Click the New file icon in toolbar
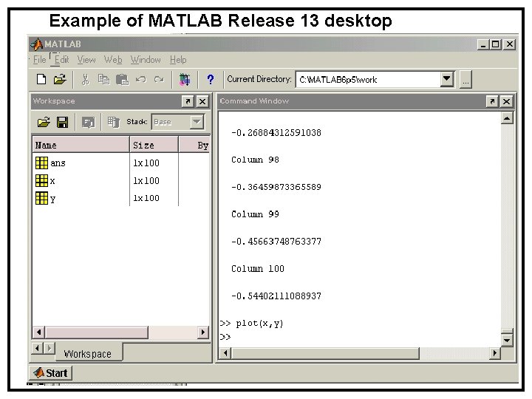The image size is (532, 399). (x=41, y=79)
